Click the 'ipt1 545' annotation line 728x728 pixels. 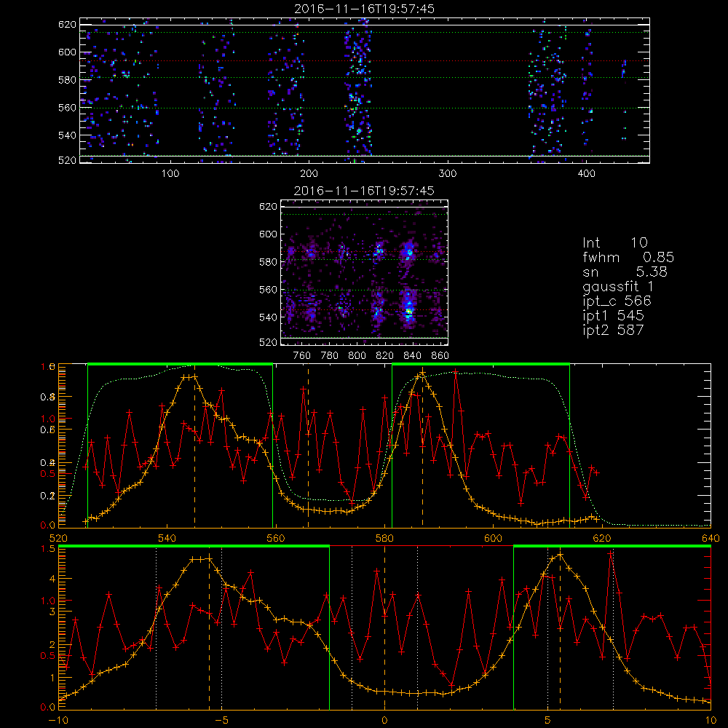(x=613, y=316)
